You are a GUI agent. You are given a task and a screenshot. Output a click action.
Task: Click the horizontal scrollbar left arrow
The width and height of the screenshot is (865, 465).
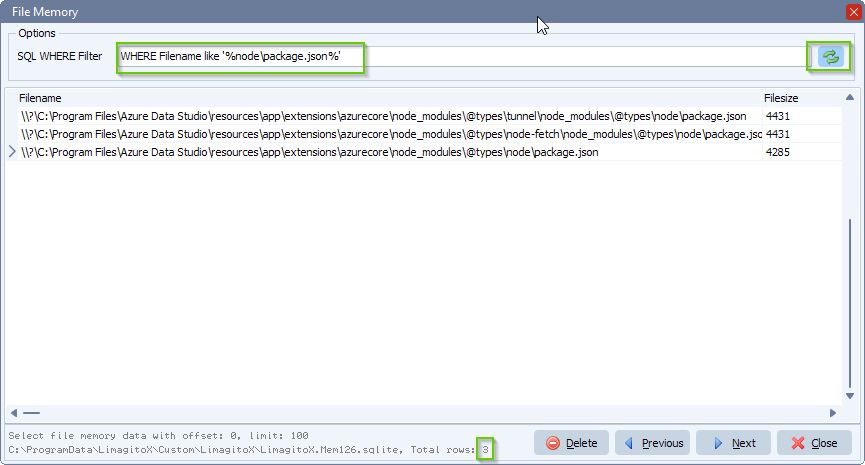[x=14, y=413]
